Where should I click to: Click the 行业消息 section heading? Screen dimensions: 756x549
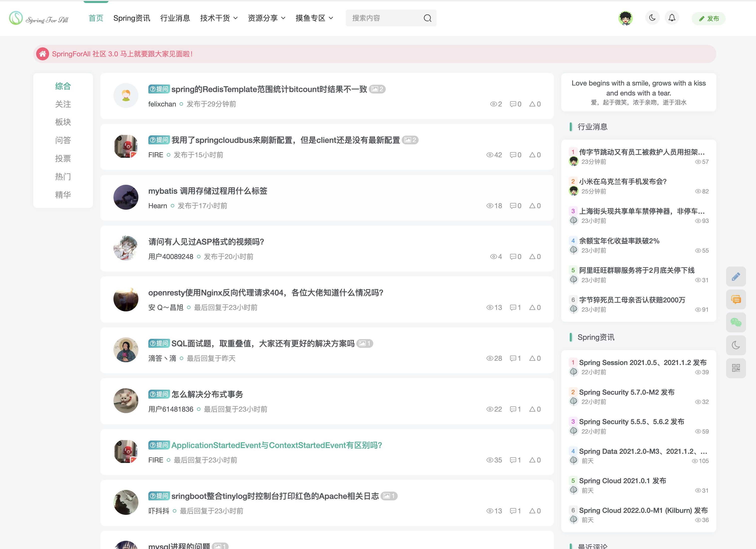point(592,127)
